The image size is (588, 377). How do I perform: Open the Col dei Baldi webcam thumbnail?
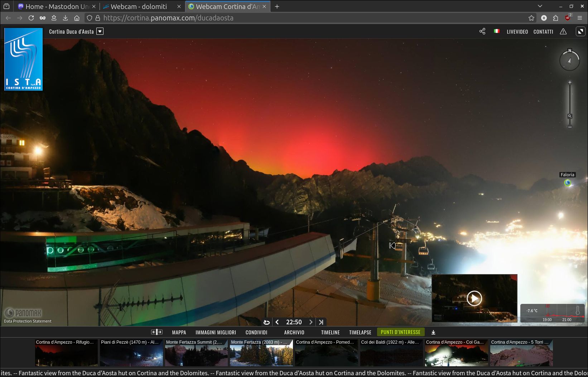point(391,353)
